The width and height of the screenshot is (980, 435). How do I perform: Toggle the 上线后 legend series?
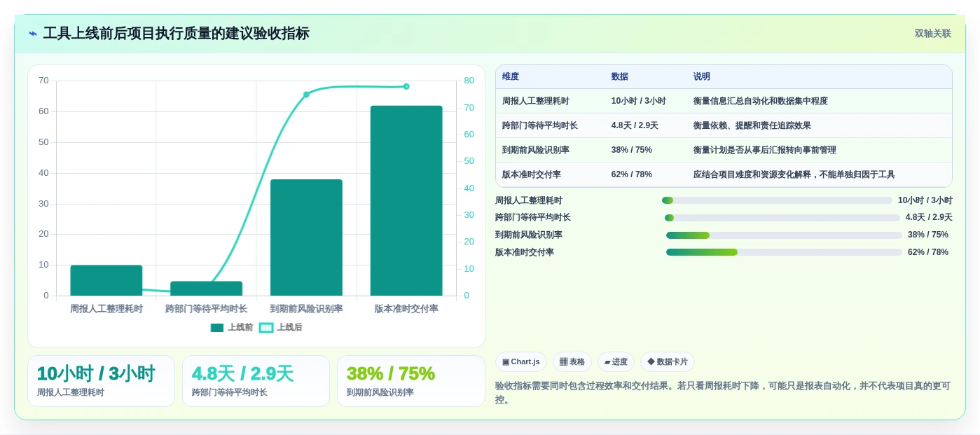(281, 327)
